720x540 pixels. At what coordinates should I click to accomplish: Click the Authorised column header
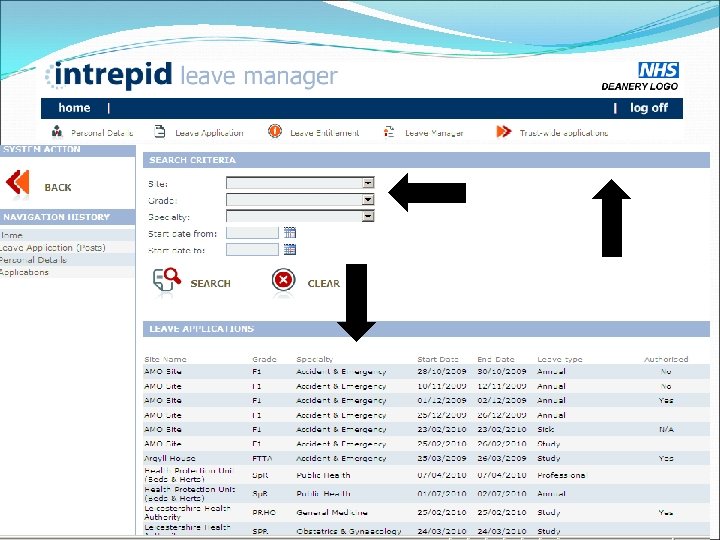[x=666, y=359]
